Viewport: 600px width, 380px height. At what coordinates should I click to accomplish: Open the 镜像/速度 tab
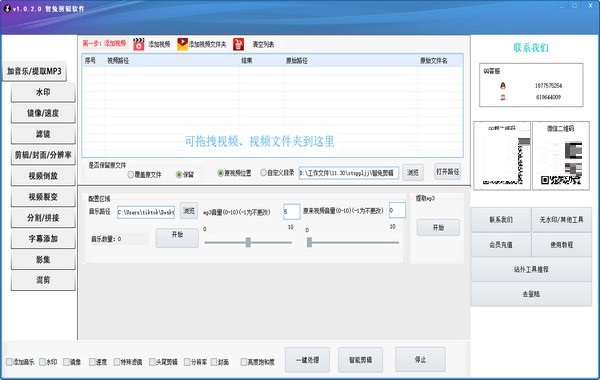click(43, 113)
